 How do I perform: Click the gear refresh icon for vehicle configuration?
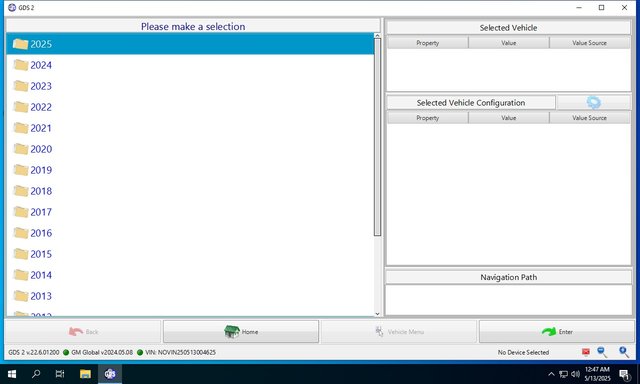[593, 102]
